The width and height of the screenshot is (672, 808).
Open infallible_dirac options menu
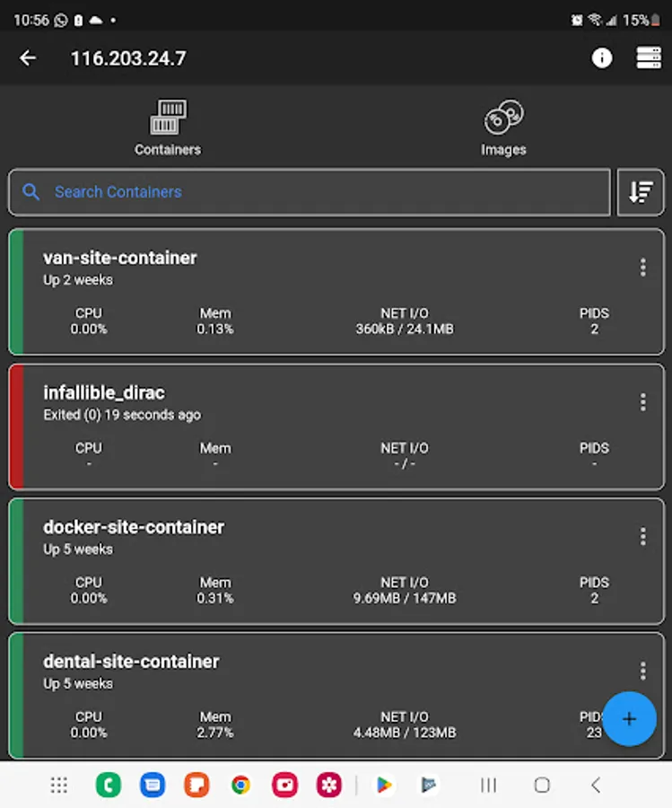pyautogui.click(x=642, y=402)
